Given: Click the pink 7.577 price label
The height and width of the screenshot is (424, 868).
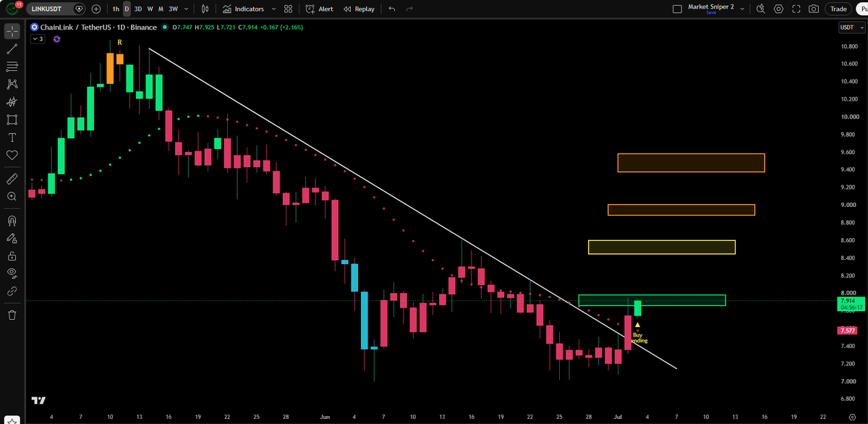Looking at the screenshot, I should pos(848,331).
